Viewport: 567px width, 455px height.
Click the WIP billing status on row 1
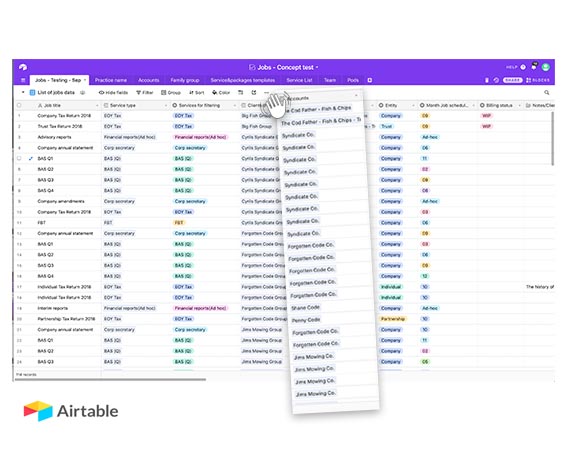[x=486, y=116]
